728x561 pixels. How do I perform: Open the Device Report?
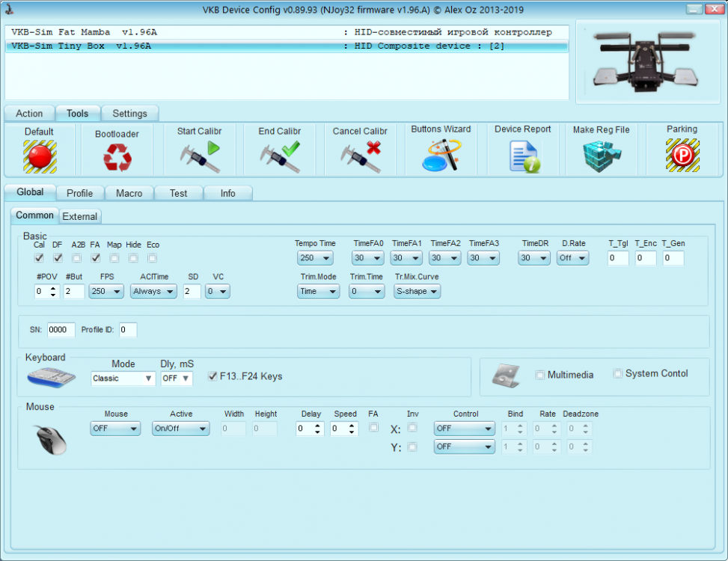tap(523, 156)
